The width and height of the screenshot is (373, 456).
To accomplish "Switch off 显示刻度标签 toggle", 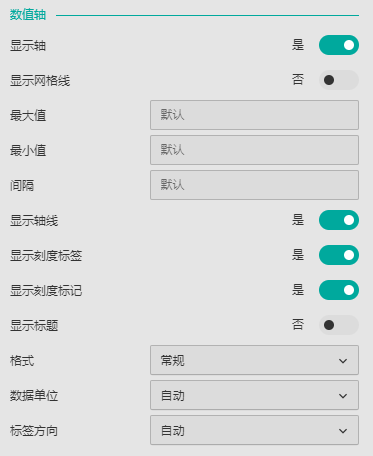I will (339, 255).
